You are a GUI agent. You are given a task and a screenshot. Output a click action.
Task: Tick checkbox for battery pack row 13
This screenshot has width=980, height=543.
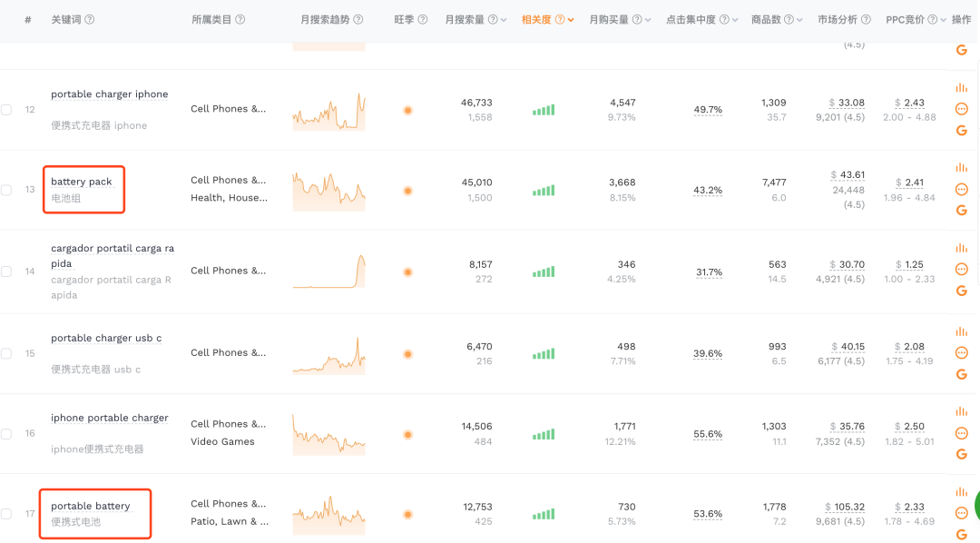click(6, 190)
